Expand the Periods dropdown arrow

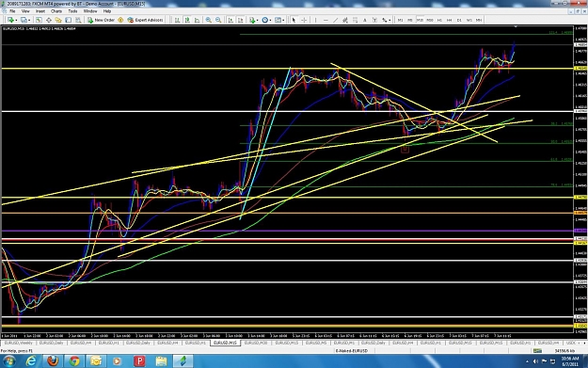[x=270, y=20]
